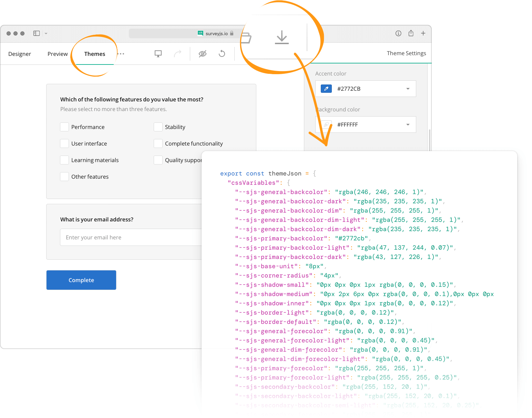The height and width of the screenshot is (418, 532).
Task: Click the ellipsis overflow menu
Action: (121, 54)
